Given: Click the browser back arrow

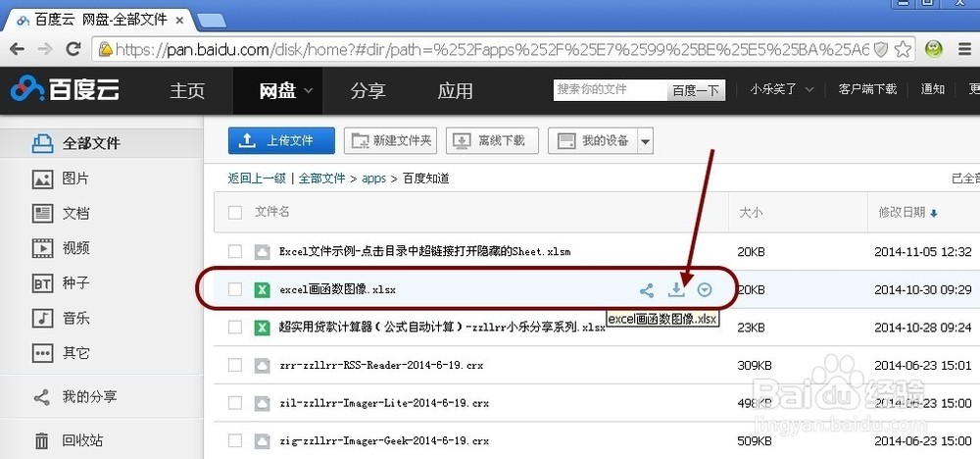Looking at the screenshot, I should (17, 49).
